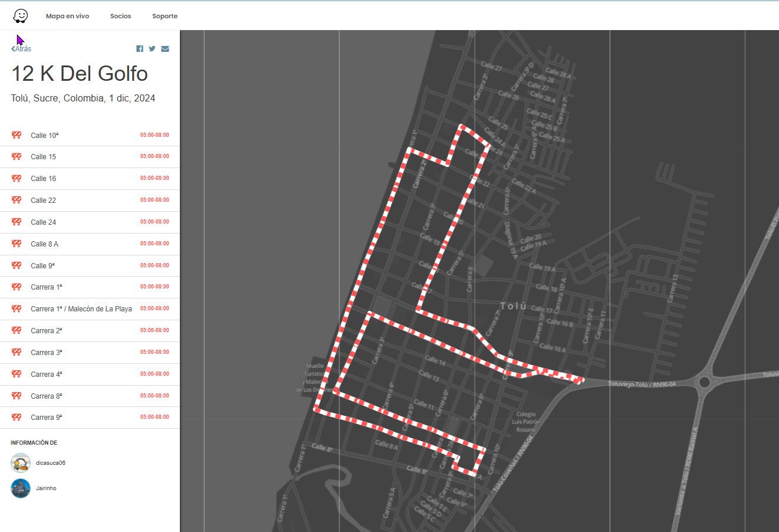The image size is (779, 532).
Task: Click road closure icon beside Calle 10ª
Action: coord(17,136)
